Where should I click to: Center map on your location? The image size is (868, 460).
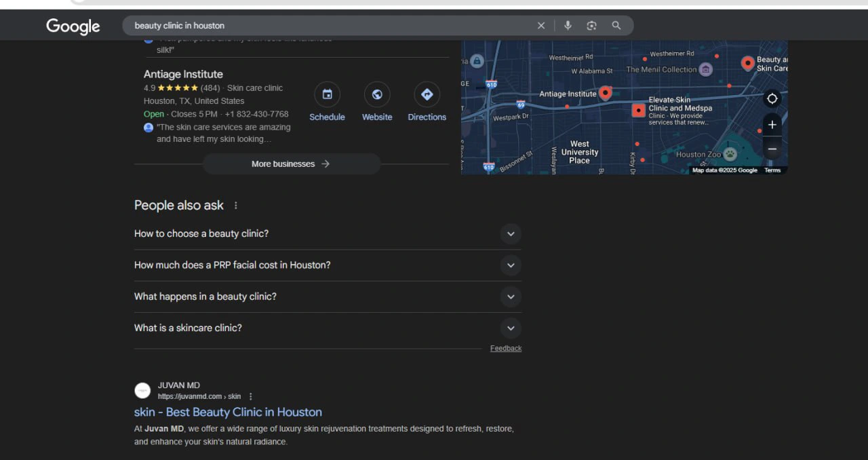point(772,99)
